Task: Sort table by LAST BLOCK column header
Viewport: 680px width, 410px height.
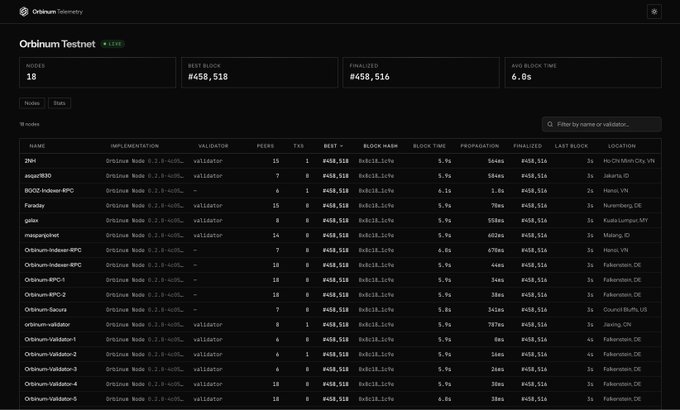Action: tap(571, 146)
